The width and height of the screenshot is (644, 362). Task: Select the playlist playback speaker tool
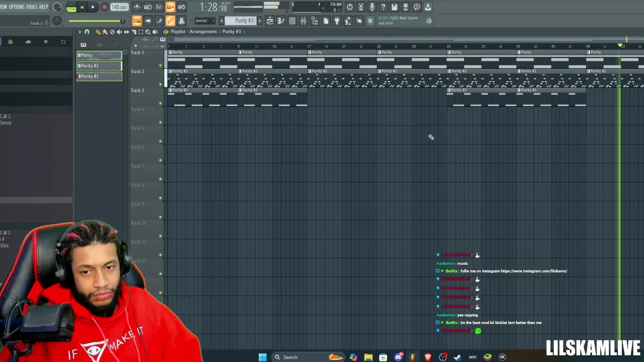[155, 32]
